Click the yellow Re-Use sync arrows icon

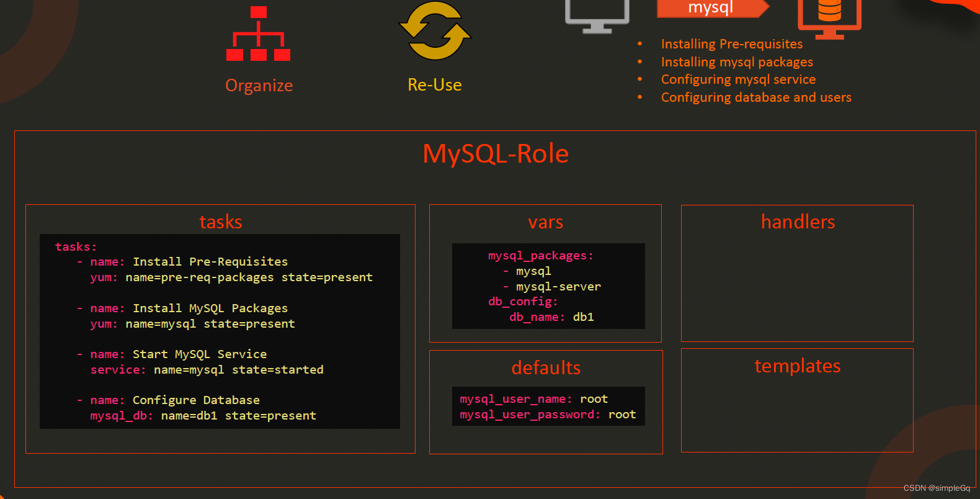tap(435, 30)
